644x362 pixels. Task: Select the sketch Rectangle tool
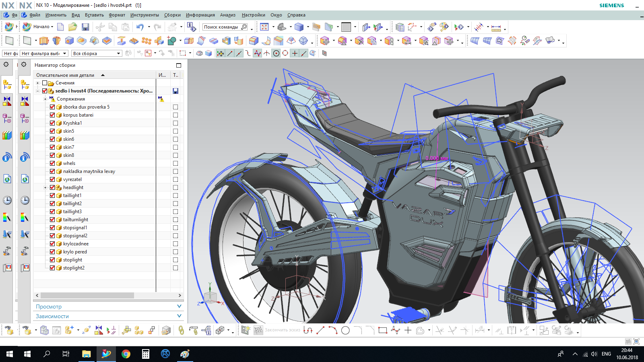pyautogui.click(x=382, y=330)
